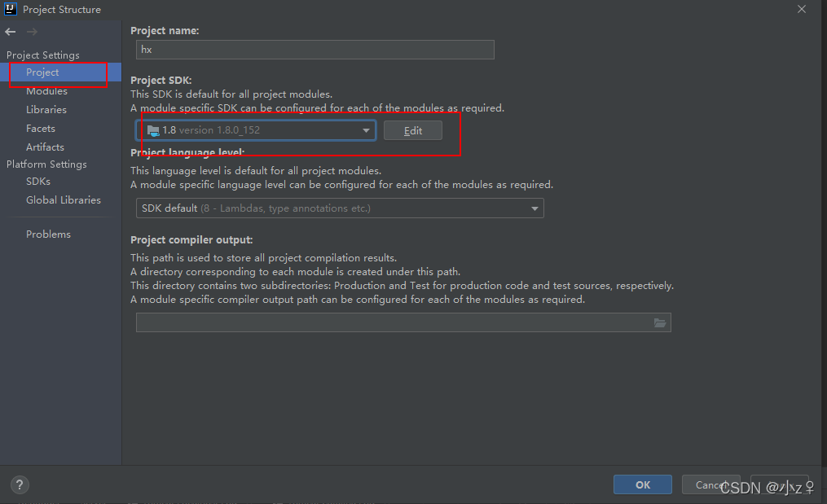Click the forward navigation arrow icon

[32, 32]
